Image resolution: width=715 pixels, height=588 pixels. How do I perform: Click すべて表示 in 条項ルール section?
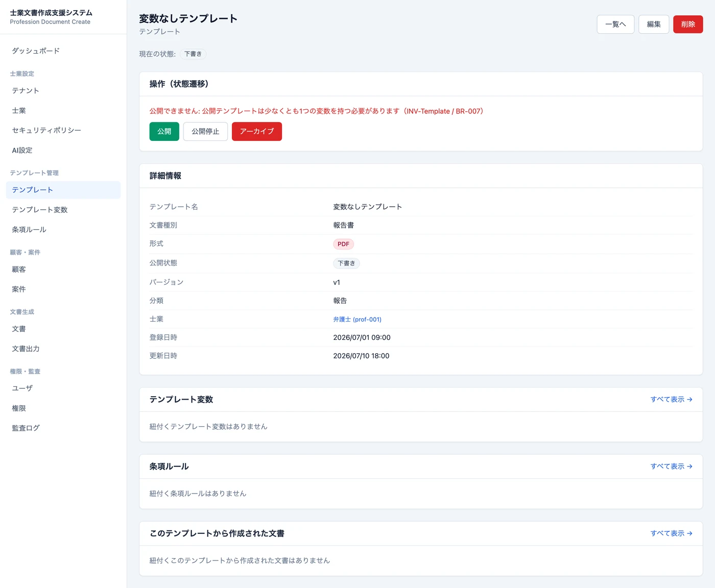(x=672, y=467)
